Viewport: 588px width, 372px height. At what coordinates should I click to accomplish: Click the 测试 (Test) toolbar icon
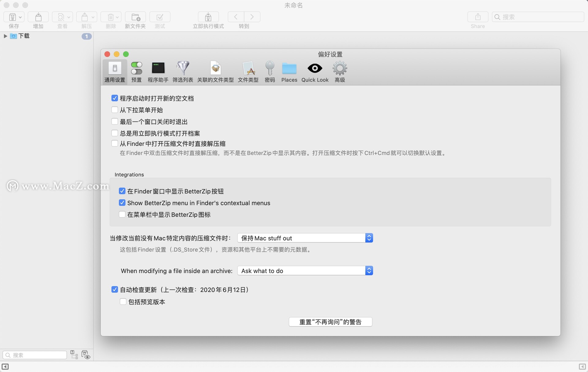point(160,17)
